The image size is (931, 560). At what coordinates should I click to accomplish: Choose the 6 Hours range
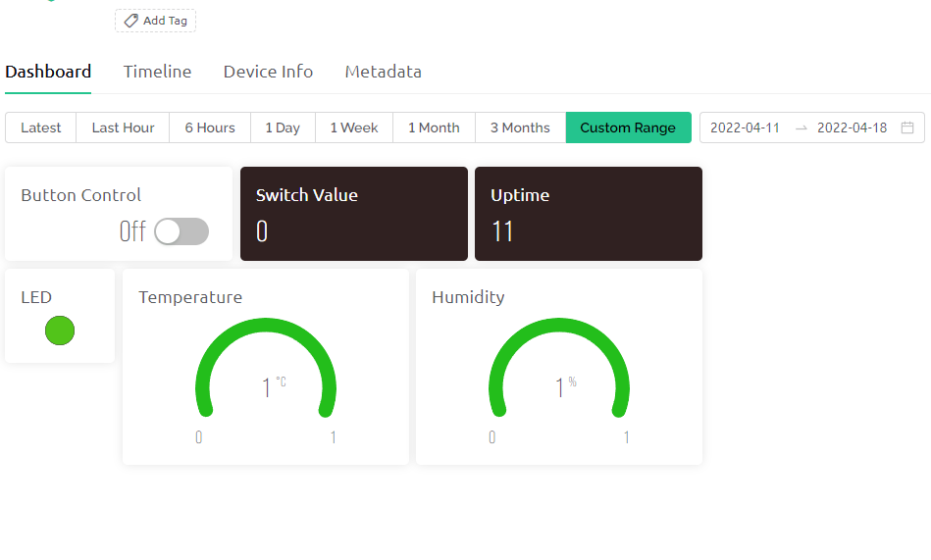210,127
